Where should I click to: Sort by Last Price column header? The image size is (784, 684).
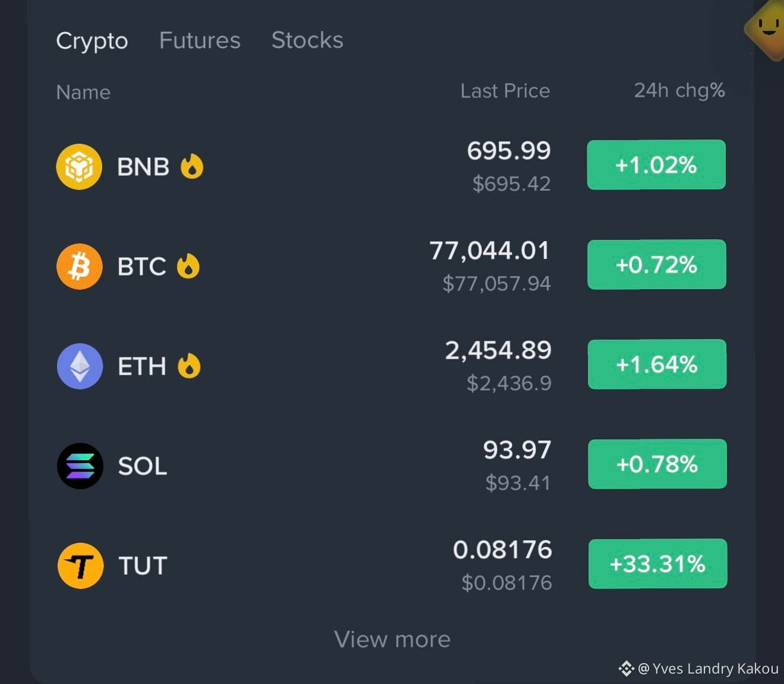point(505,91)
